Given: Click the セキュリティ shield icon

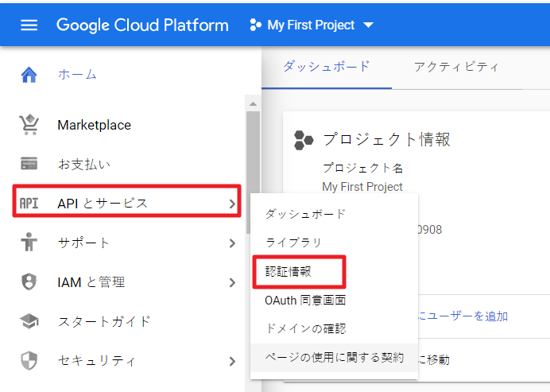Looking at the screenshot, I should coord(29,361).
